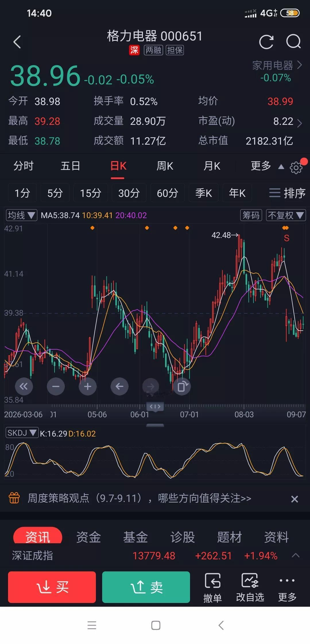This screenshot has width=310, height=644.
Task: Select 季K period button
Action: point(204,193)
